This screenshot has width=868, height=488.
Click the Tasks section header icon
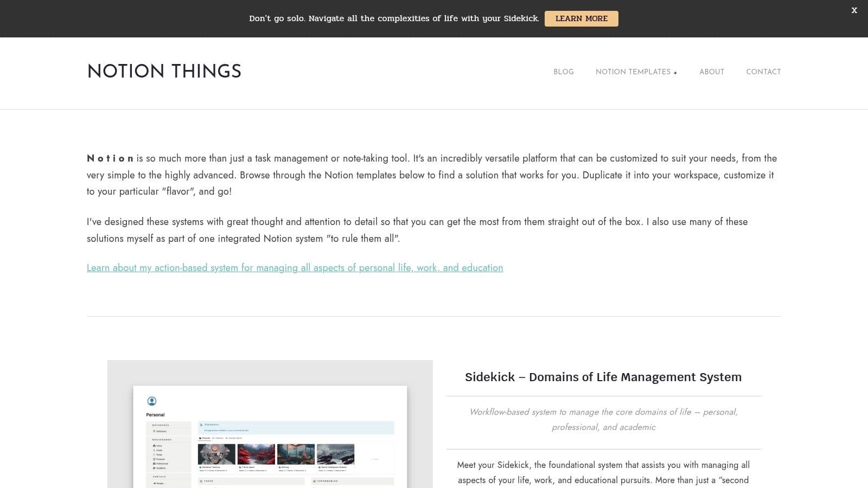point(201,481)
